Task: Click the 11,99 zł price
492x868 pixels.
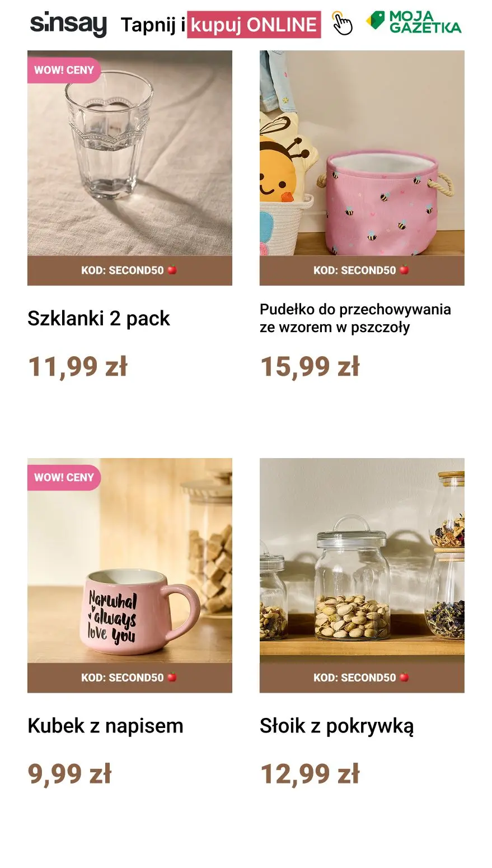Action: tap(78, 367)
